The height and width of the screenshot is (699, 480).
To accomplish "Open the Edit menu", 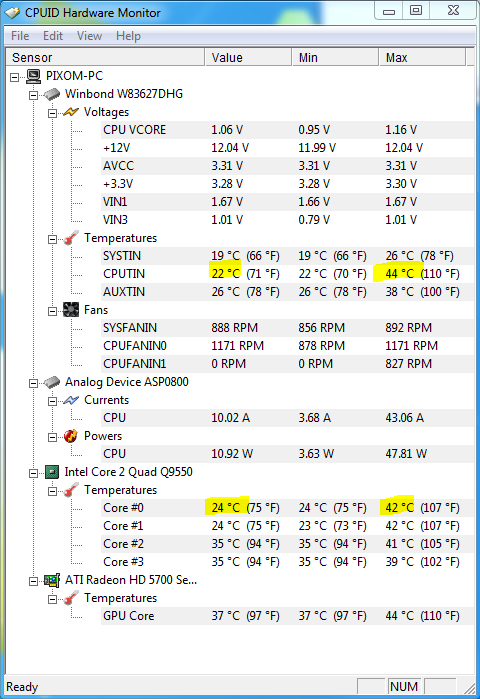I will click(53, 36).
